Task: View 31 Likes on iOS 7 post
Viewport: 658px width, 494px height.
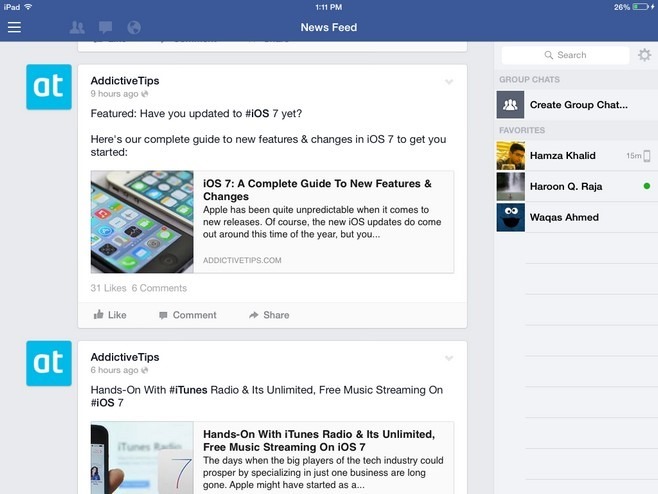Action: [108, 288]
